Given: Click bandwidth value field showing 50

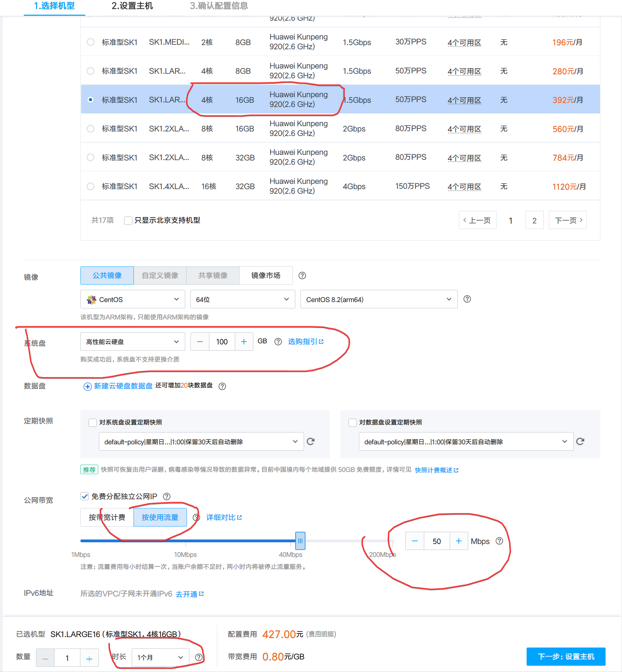Looking at the screenshot, I should pyautogui.click(x=437, y=541).
